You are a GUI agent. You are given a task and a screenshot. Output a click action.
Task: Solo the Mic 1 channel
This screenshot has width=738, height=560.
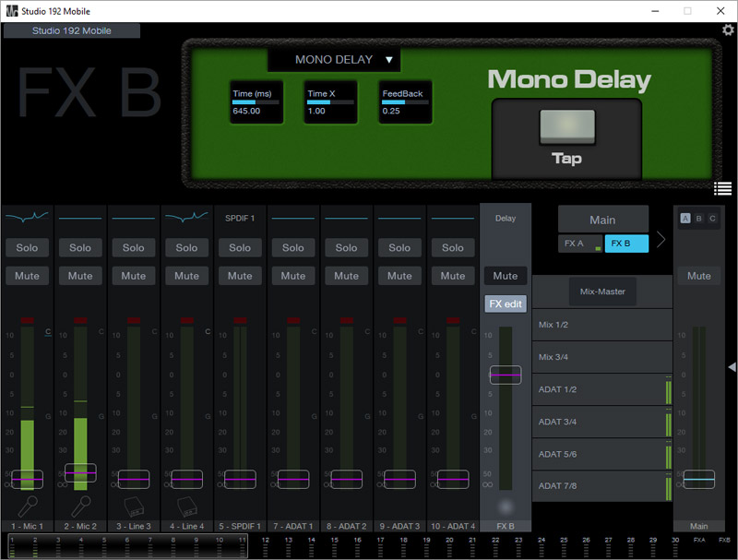(27, 247)
